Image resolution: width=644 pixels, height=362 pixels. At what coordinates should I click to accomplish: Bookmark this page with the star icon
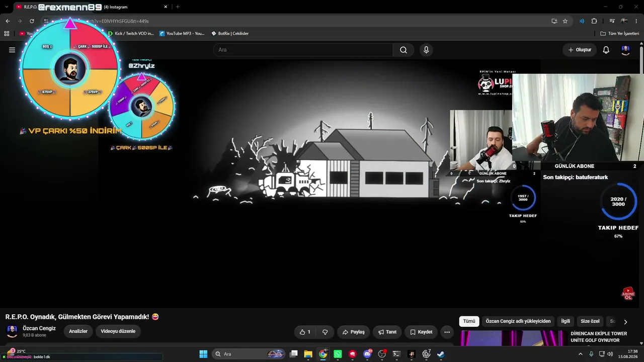(565, 21)
